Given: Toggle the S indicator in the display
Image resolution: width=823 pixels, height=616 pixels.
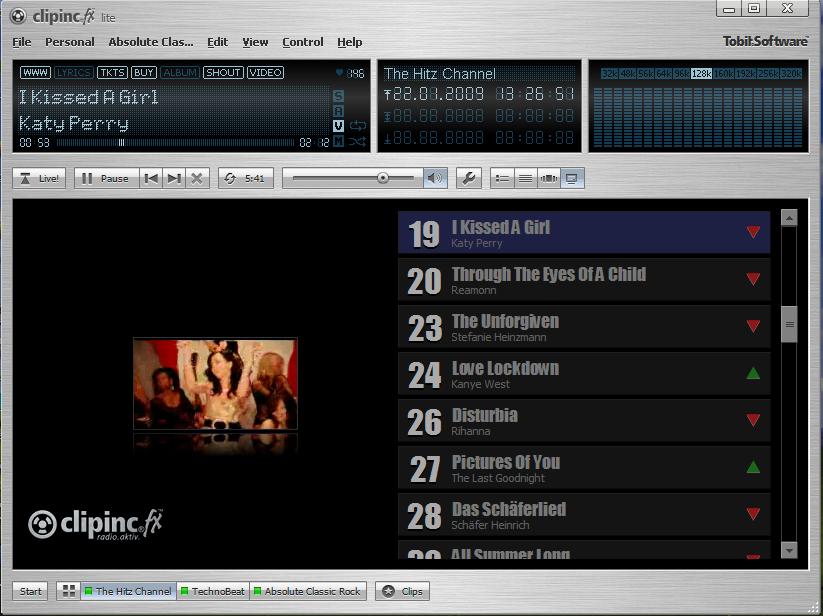Looking at the screenshot, I should [x=339, y=96].
